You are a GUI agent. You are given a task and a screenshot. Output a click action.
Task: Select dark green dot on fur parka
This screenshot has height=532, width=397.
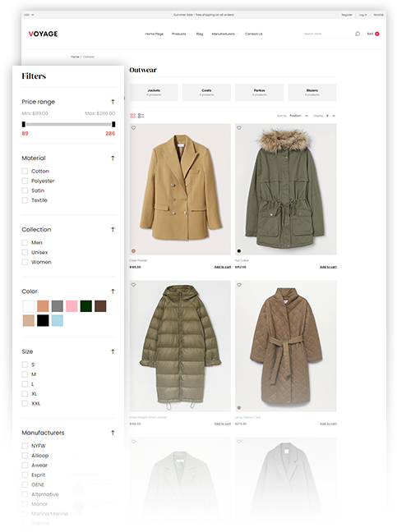pyautogui.click(x=238, y=251)
